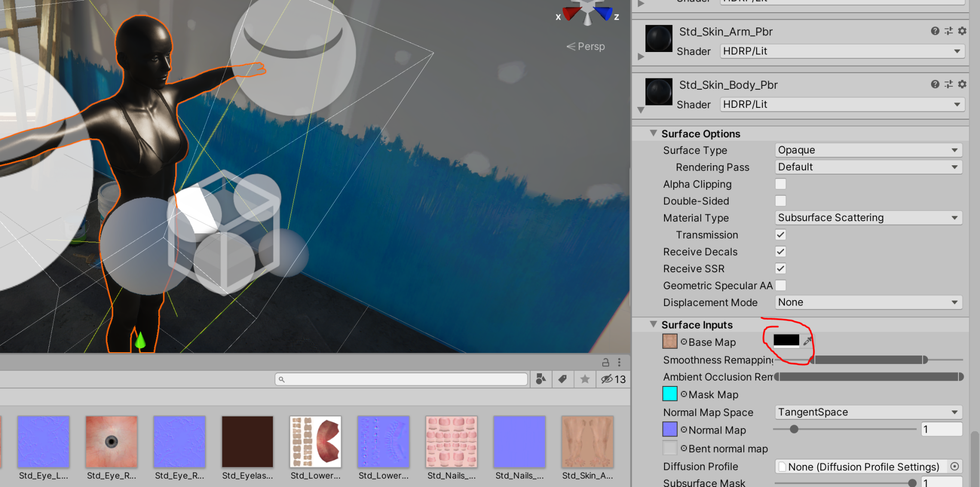This screenshot has width=980, height=487.
Task: Open settings gear of Std_Skin_Arm_Pbr
Action: tap(962, 31)
